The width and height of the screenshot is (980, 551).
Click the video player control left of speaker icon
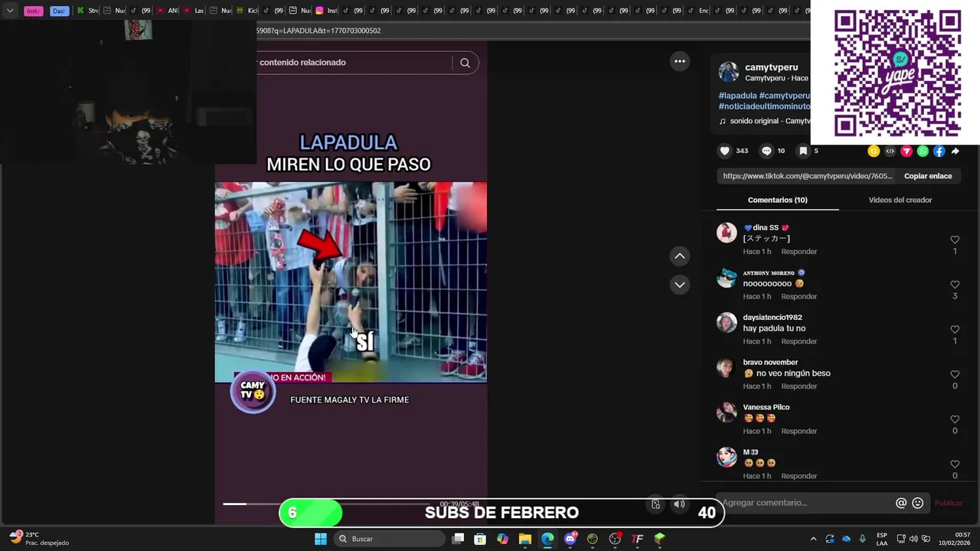(x=655, y=504)
